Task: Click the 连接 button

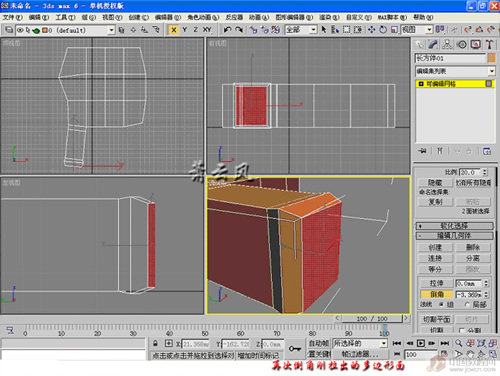Action: tap(435, 258)
